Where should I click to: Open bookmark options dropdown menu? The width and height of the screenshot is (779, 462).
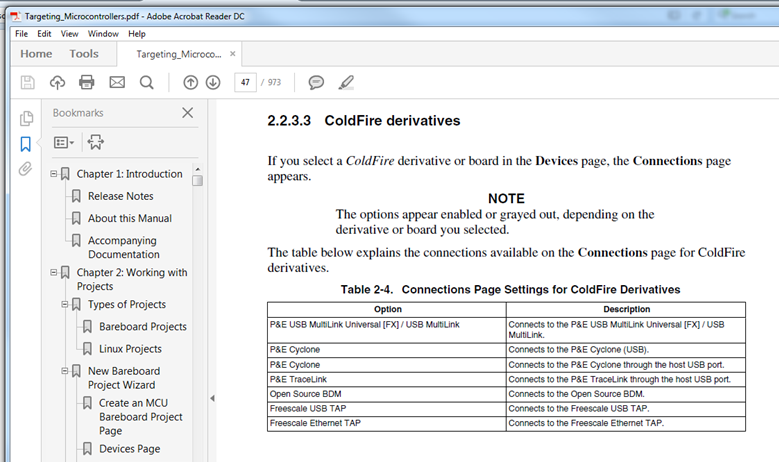(x=64, y=143)
